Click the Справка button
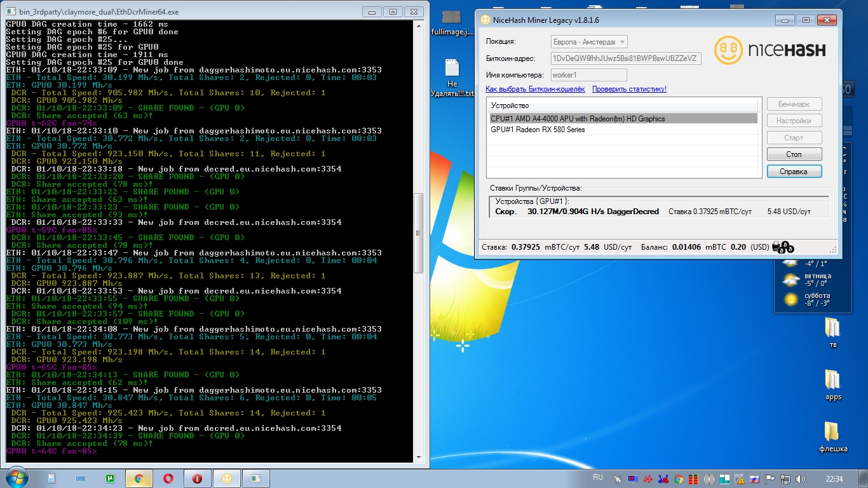The image size is (868, 488). 794,172
